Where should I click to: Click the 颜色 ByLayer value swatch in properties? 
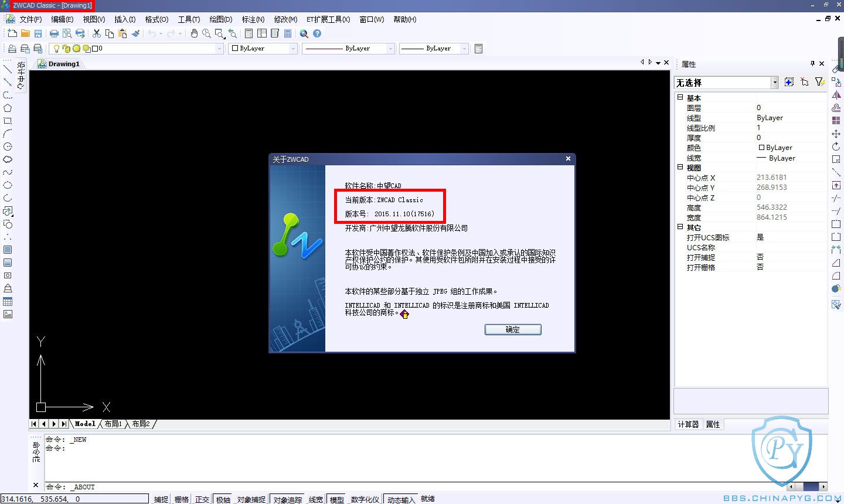pos(761,148)
